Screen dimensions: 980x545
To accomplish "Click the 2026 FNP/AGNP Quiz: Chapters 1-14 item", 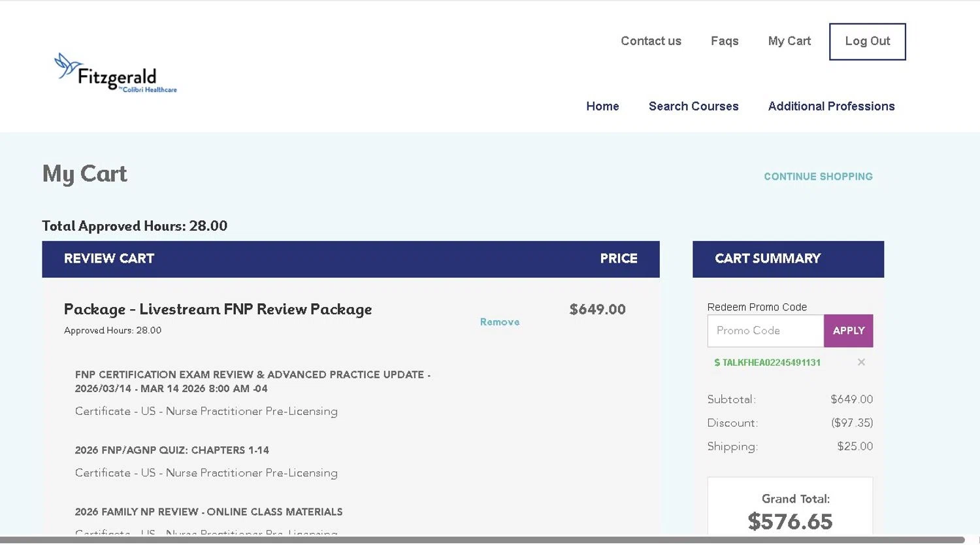I will [172, 450].
